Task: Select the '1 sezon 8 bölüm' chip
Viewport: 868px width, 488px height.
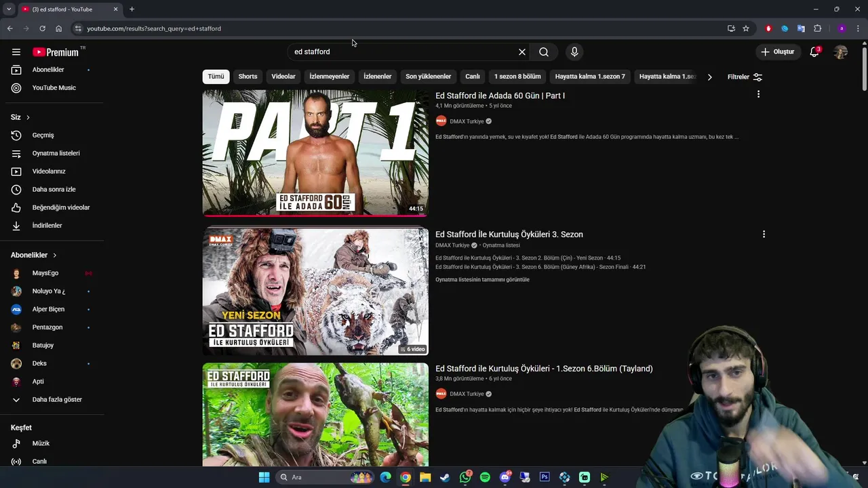Action: pos(517,77)
